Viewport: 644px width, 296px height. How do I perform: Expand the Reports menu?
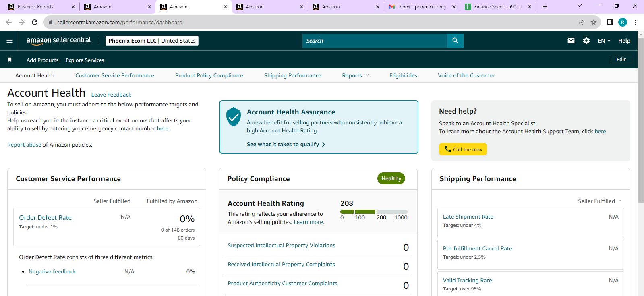pos(355,75)
